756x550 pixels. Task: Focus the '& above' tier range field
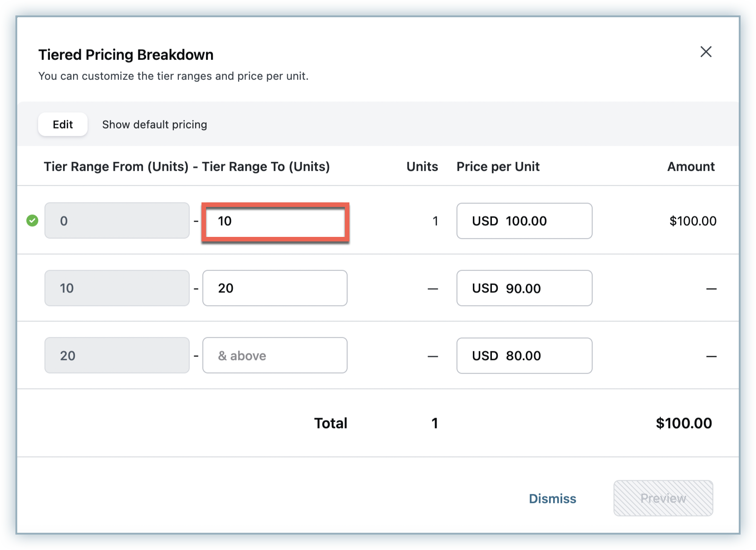point(275,355)
